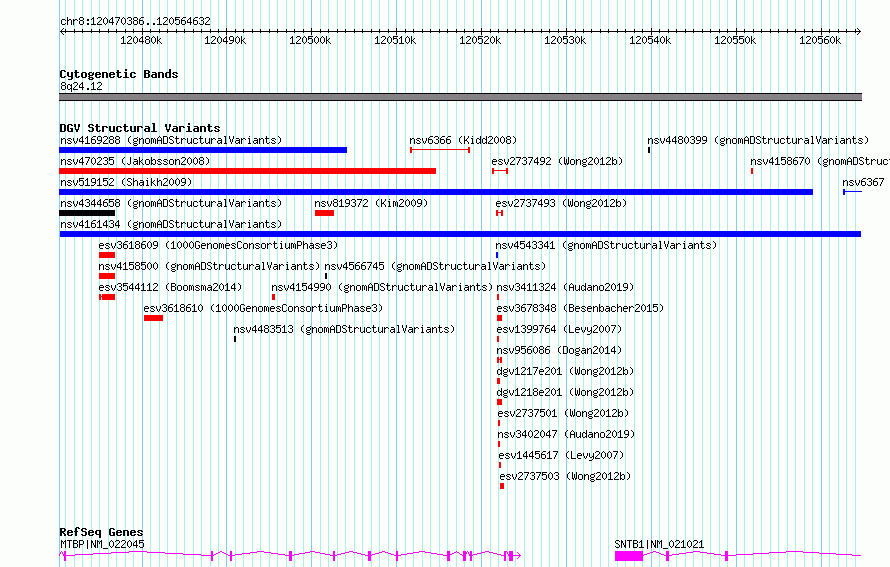The image size is (890, 567).
Task: Open nsv956086 (Dogan2014) variant label
Action: (559, 350)
